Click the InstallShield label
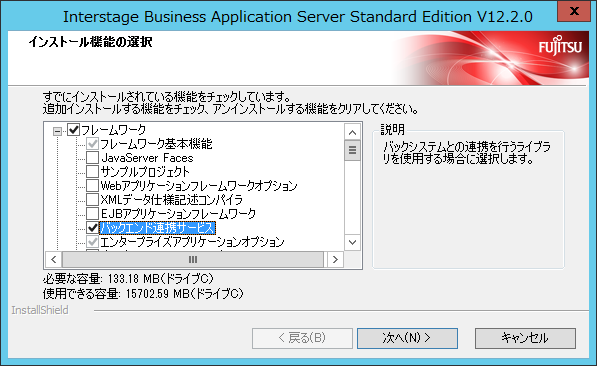 (40, 310)
